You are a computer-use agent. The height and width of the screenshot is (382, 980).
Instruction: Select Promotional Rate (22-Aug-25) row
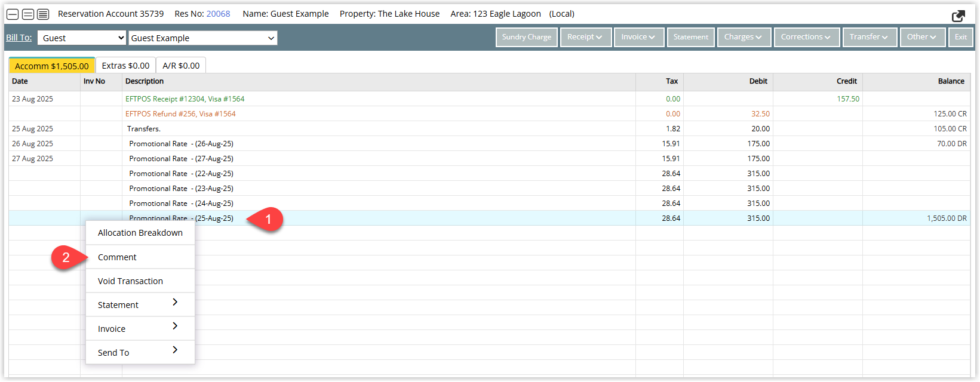pyautogui.click(x=490, y=174)
